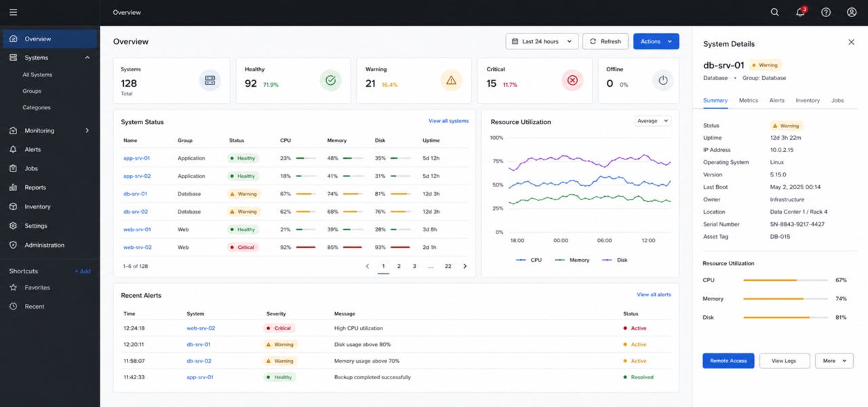Click the Refresh button
The width and height of the screenshot is (868, 407).
click(x=606, y=41)
